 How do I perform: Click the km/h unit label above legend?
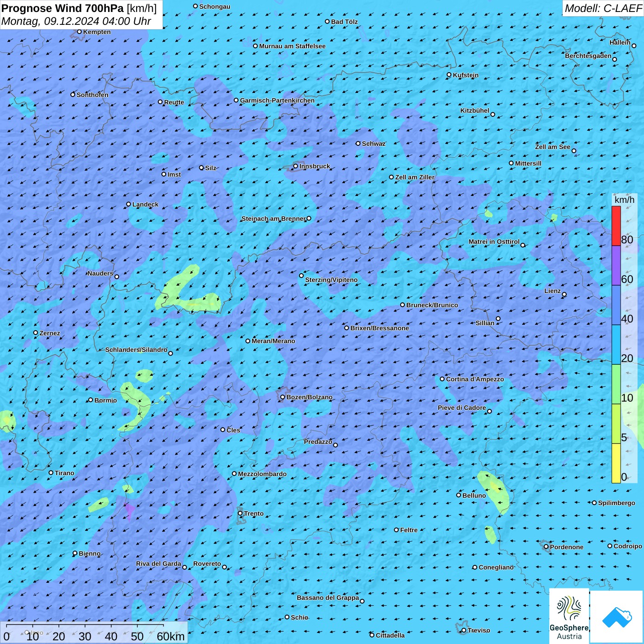624,200
